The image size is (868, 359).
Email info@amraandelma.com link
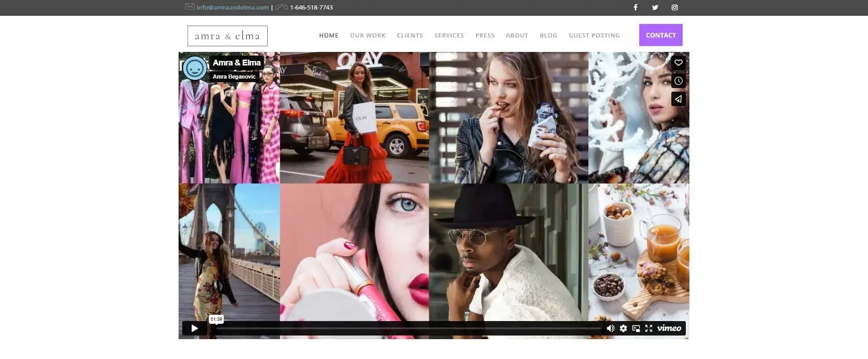[x=232, y=7]
